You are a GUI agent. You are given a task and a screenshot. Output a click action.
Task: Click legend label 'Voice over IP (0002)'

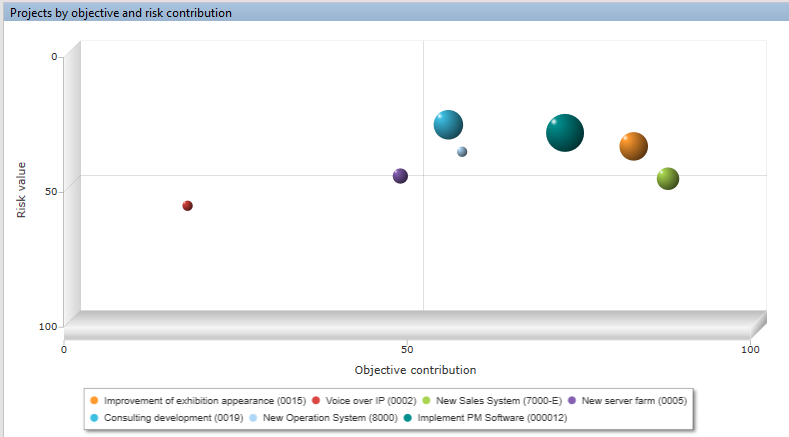coord(371,401)
